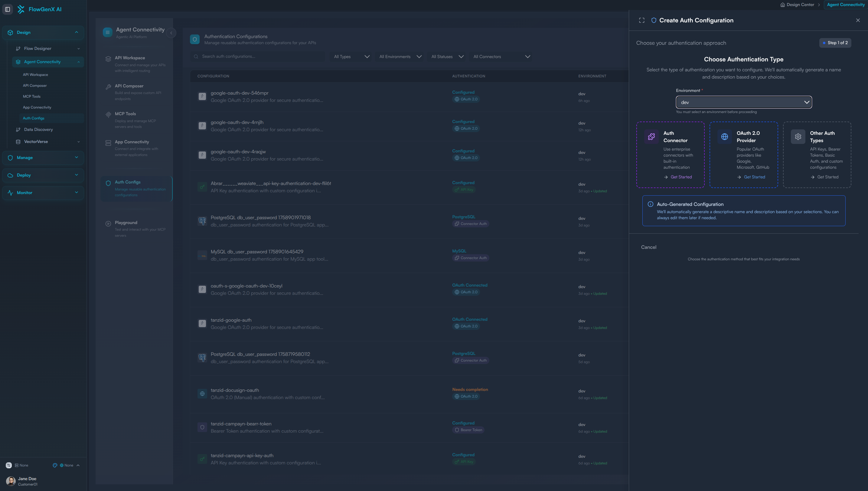This screenshot has width=868, height=491.
Task: Open the All Connectors filter dropdown
Action: tap(501, 57)
